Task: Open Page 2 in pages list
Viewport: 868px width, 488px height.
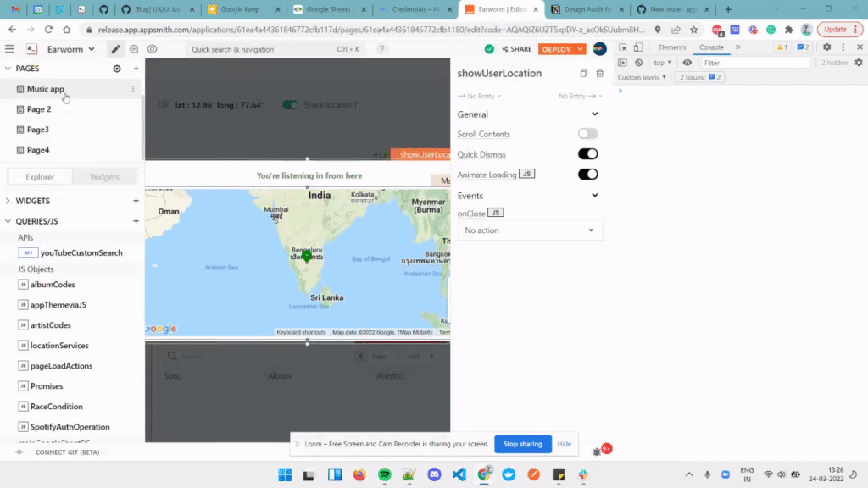Action: coord(39,109)
